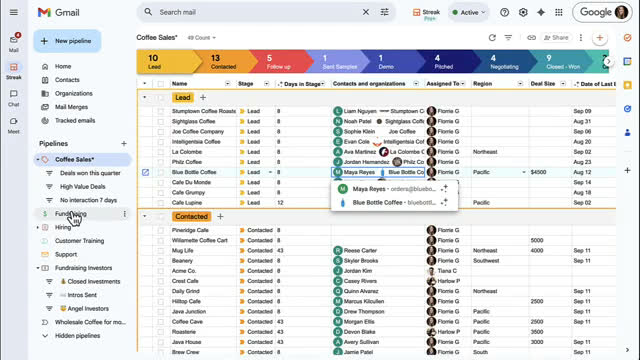Enrich Maya Reyes contact sparkle icon
The width and height of the screenshot is (640, 360).
pos(444,189)
